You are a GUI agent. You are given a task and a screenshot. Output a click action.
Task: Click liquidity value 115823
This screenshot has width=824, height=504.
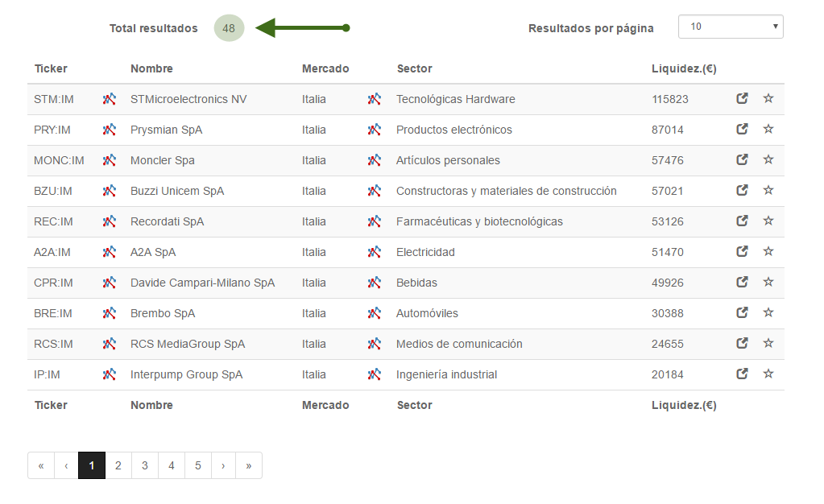coord(670,99)
